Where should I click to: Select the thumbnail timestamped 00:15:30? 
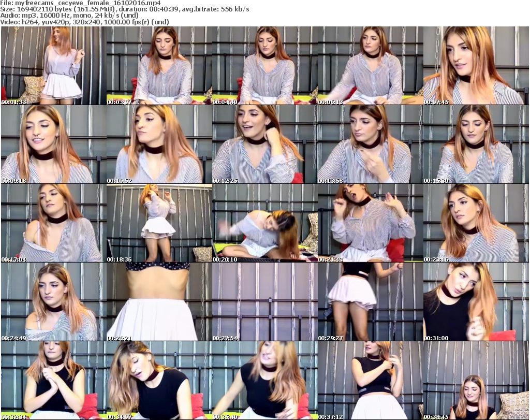click(476, 144)
